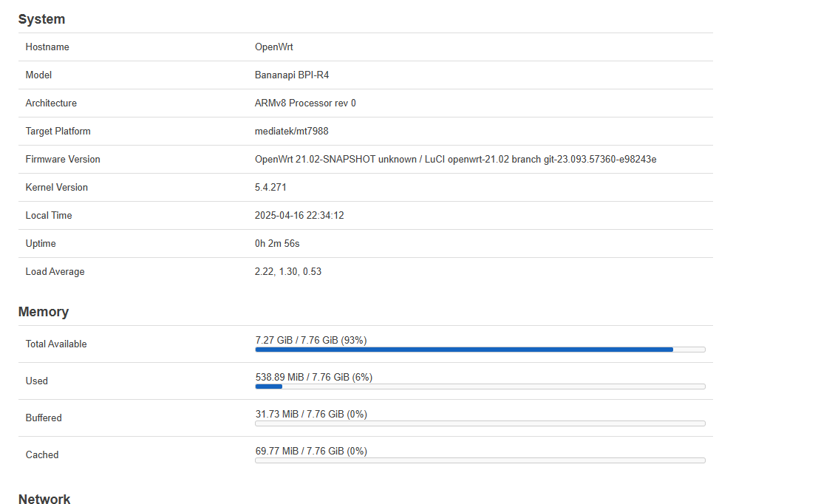
Task: Click the Total Available memory progress bar
Action: pos(480,350)
